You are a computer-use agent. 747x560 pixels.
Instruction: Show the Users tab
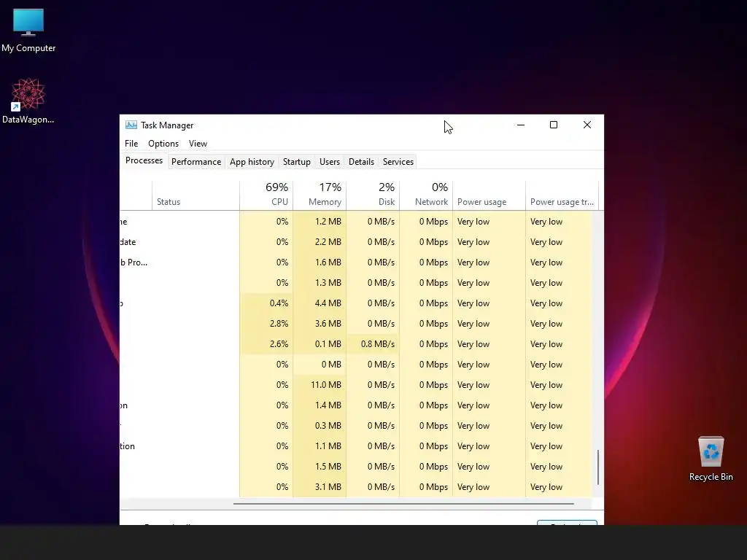pyautogui.click(x=330, y=162)
